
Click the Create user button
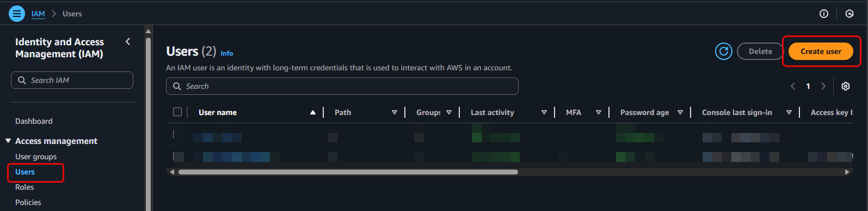click(x=821, y=51)
